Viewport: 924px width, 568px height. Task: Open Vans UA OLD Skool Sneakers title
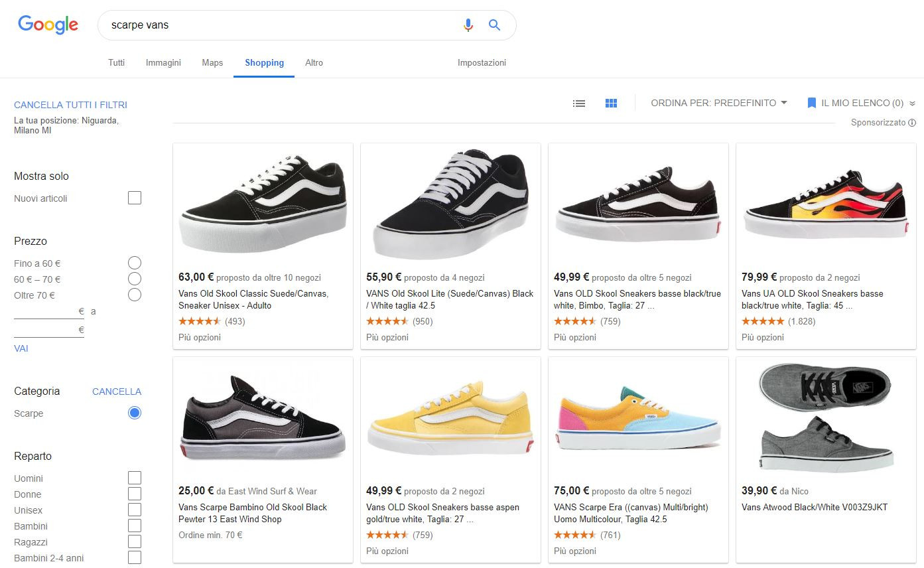[x=813, y=299]
